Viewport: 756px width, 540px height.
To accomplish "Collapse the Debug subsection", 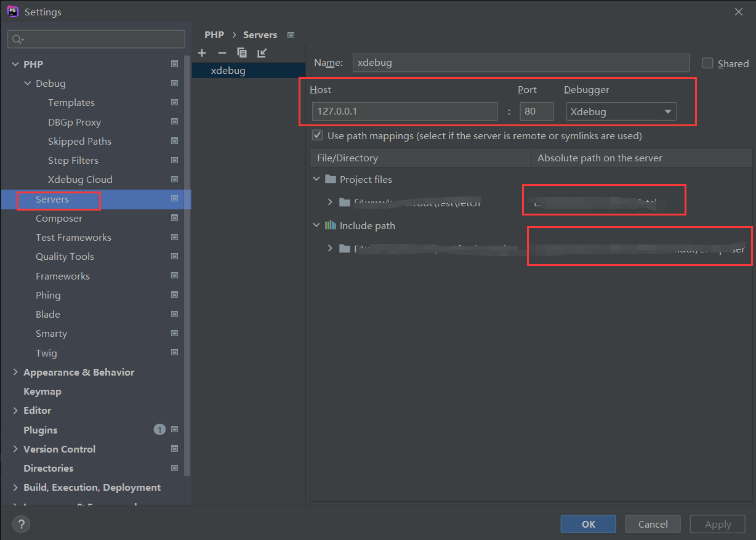I will pos(28,83).
